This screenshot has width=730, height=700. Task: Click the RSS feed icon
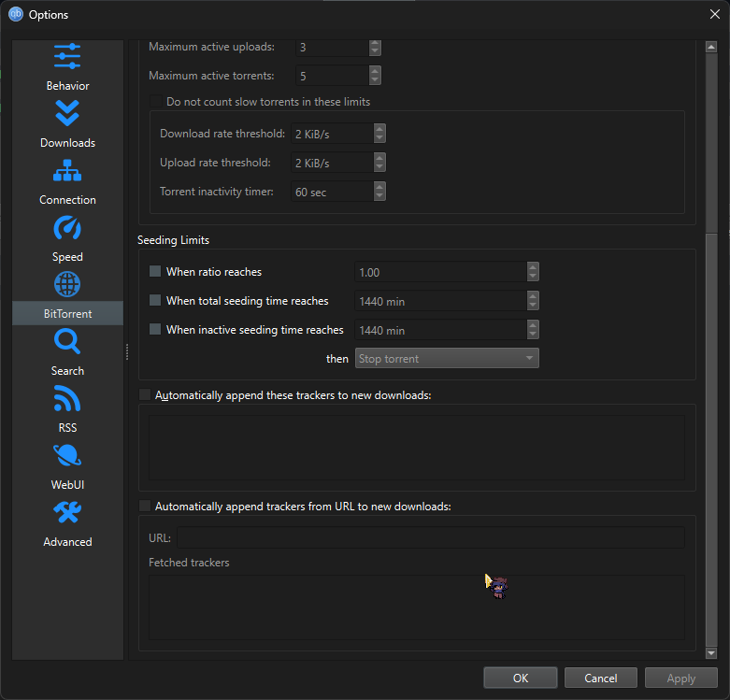tap(67, 399)
